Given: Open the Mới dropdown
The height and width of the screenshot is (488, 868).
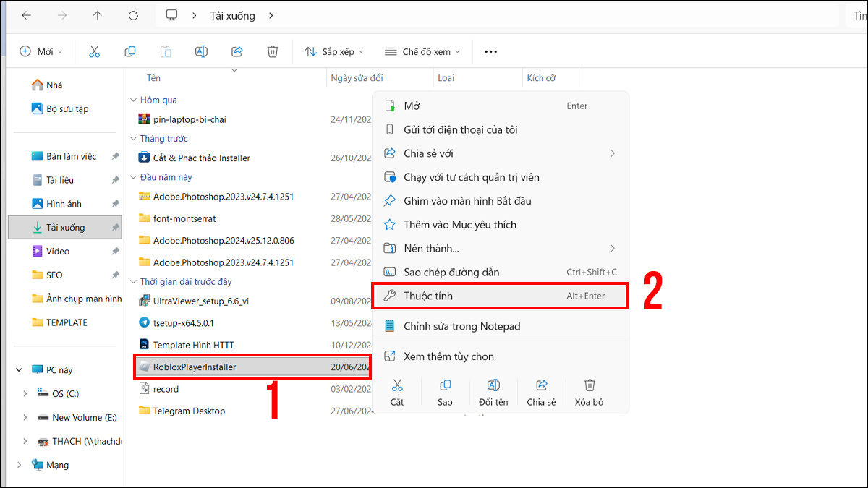Looking at the screenshot, I should pyautogui.click(x=41, y=51).
